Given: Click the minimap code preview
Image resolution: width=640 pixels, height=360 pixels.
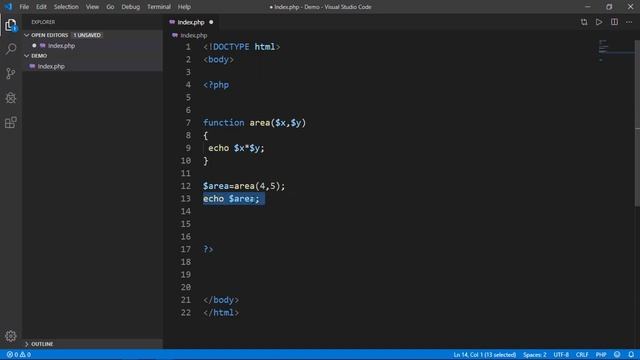Looking at the screenshot, I should tap(616, 51).
